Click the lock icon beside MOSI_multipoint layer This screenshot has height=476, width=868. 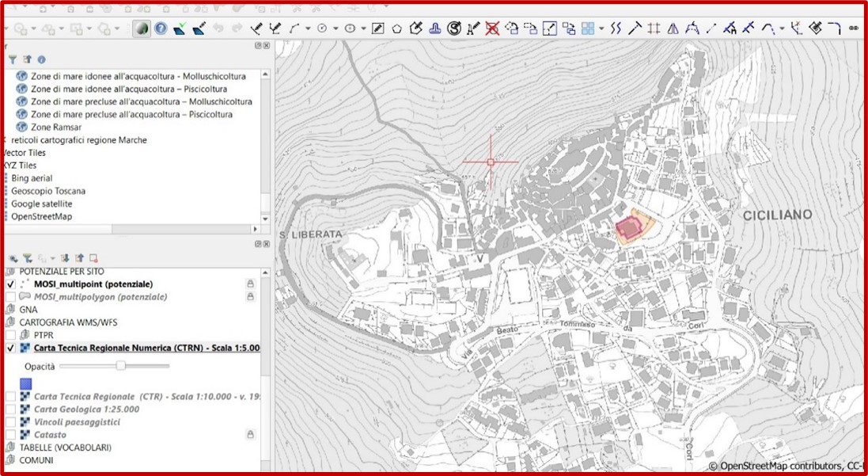click(x=250, y=284)
